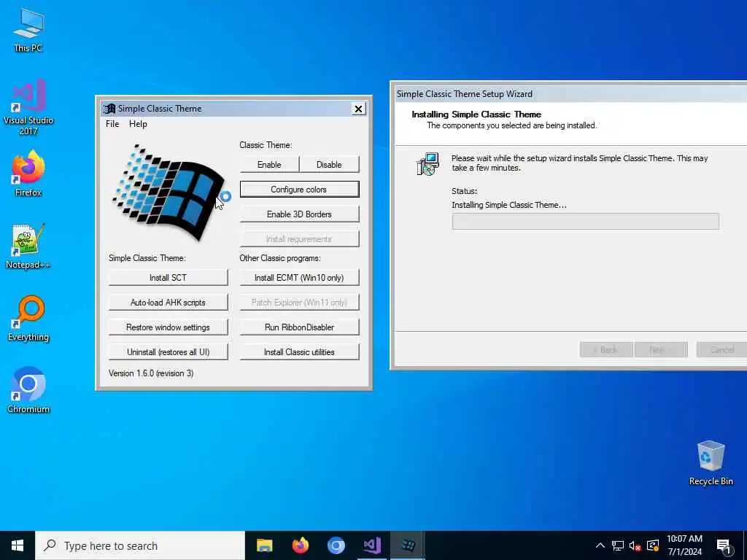Launch Firefox from the desktop
Image resolution: width=747 pixels, height=560 pixels.
[x=28, y=174]
